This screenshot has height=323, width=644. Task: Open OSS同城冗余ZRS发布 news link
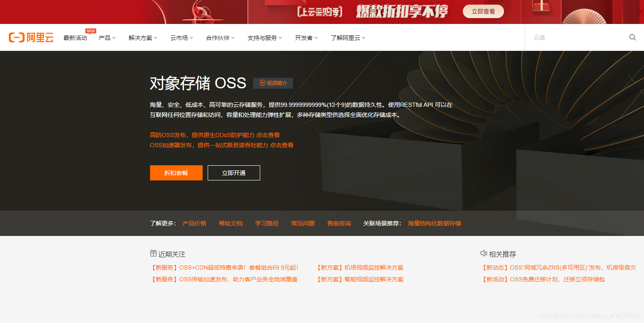click(559, 267)
